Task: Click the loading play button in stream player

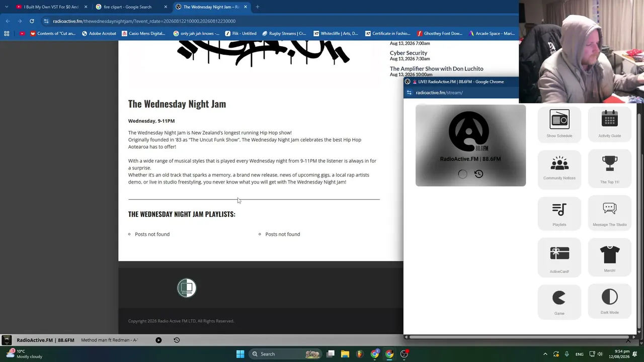Action: pos(462,174)
